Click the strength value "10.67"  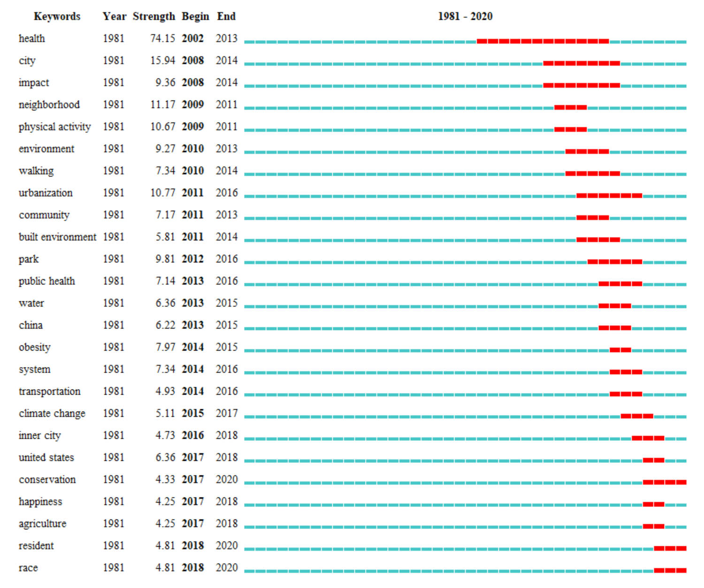tap(163, 127)
